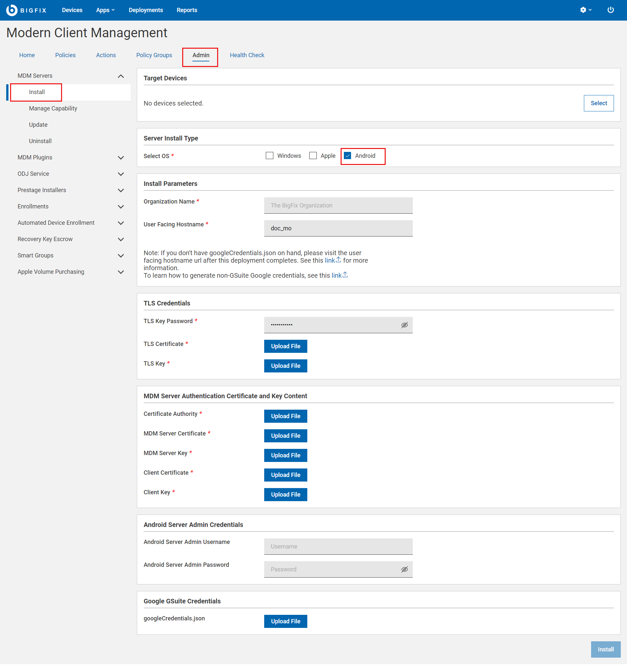Toggle visibility of TLS Key Password

click(404, 325)
